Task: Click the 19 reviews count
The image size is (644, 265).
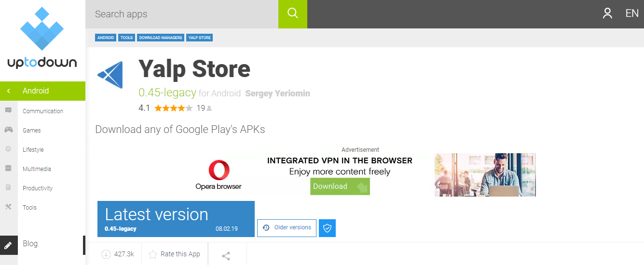Action: coord(201,108)
